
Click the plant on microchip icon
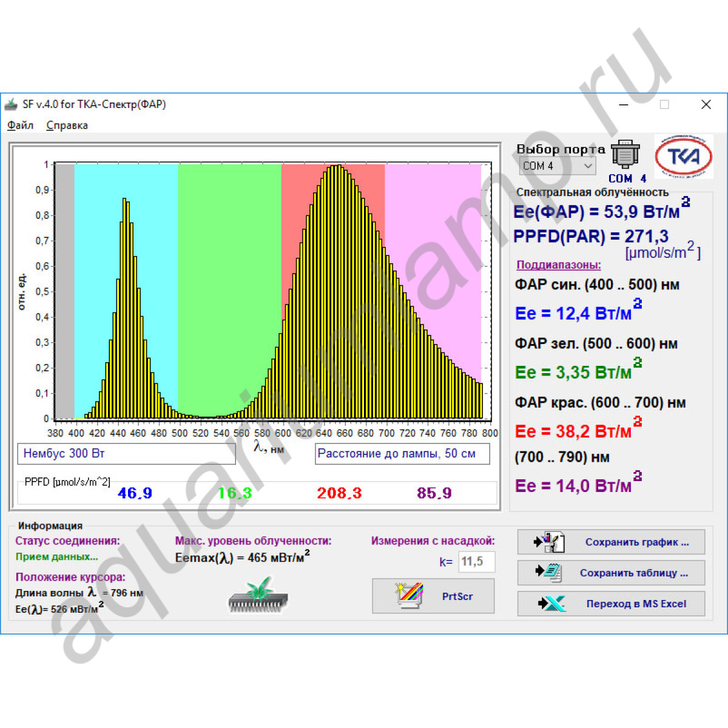258,595
